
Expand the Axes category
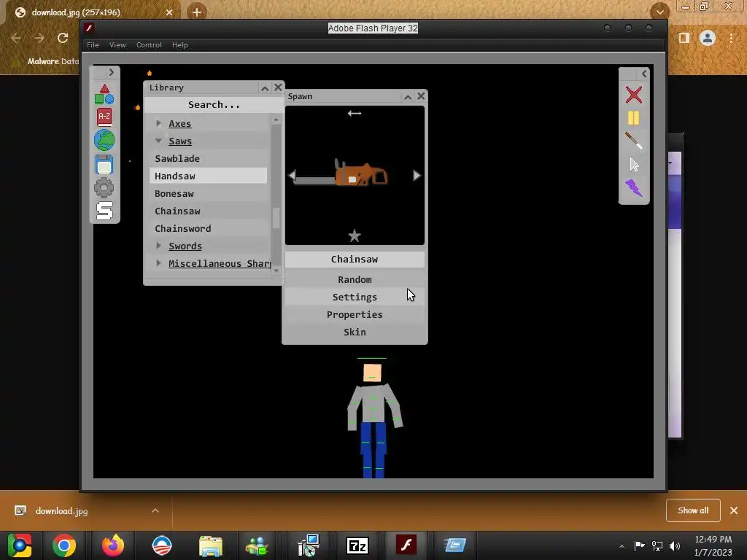pos(158,123)
